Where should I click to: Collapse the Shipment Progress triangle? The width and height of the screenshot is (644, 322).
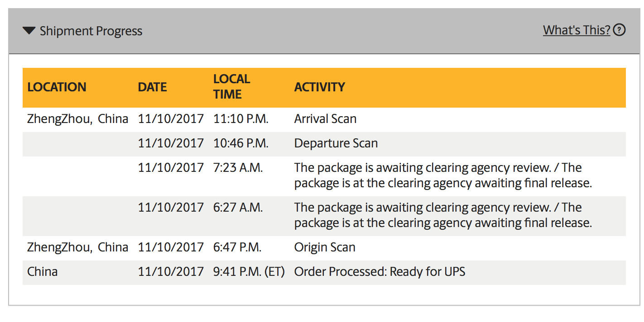pyautogui.click(x=29, y=31)
